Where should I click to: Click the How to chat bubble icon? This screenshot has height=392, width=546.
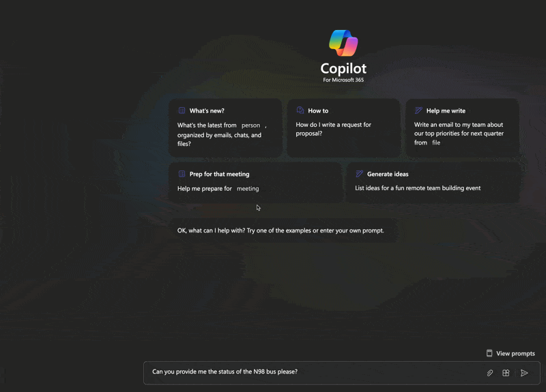click(x=300, y=110)
